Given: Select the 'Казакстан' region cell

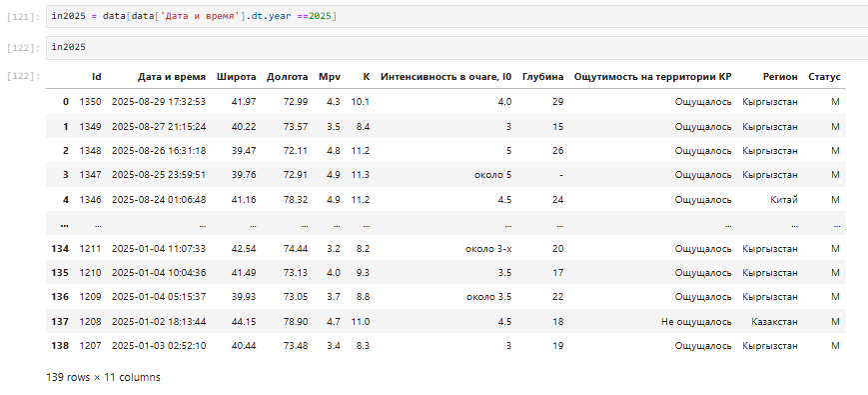Looking at the screenshot, I should click(775, 321).
